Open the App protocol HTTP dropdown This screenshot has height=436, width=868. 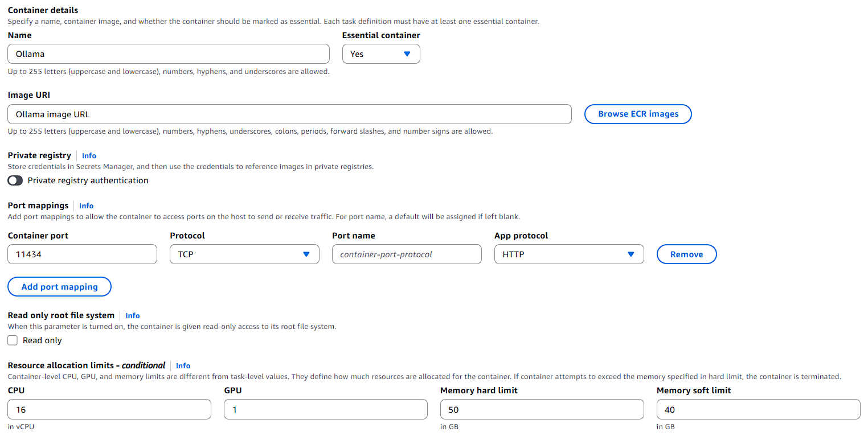(568, 254)
